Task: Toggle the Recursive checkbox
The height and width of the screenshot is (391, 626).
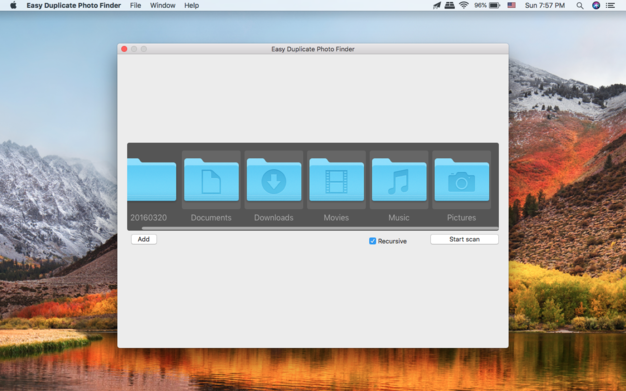Action: (372, 241)
